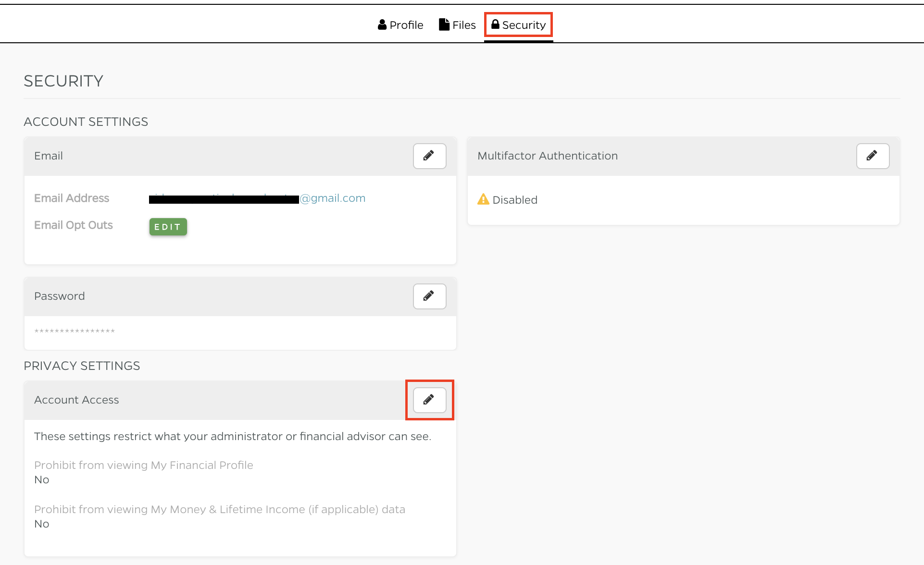Click the yellow warning Disabled icon
The image size is (924, 565).
pyautogui.click(x=483, y=199)
